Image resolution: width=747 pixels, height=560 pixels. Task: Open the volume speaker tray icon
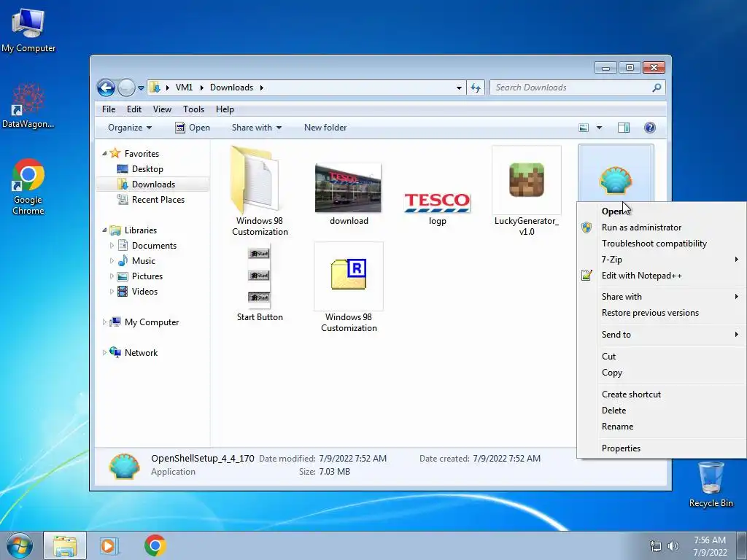[x=673, y=546]
